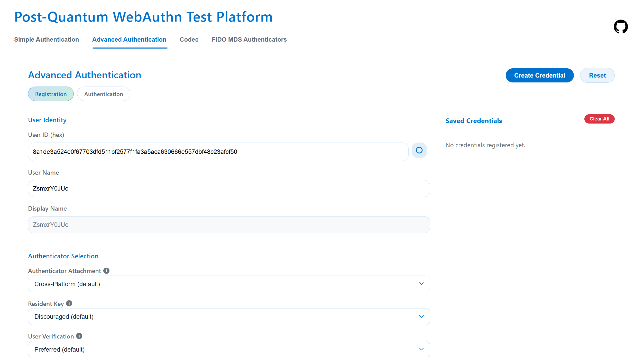Click the Display Name field
The image size is (644, 357).
point(229,225)
